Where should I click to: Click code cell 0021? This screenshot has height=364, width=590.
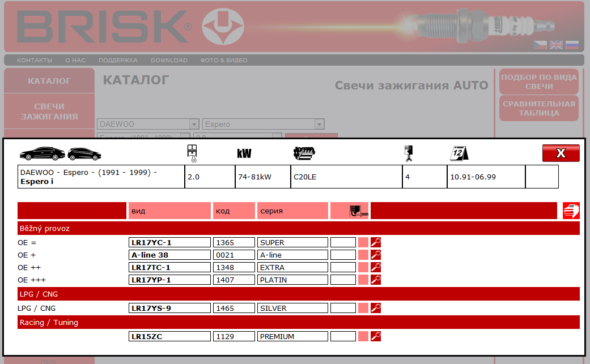point(234,255)
